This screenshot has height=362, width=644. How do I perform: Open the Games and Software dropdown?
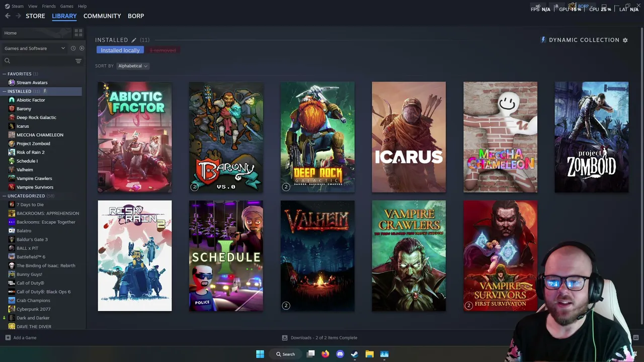34,48
